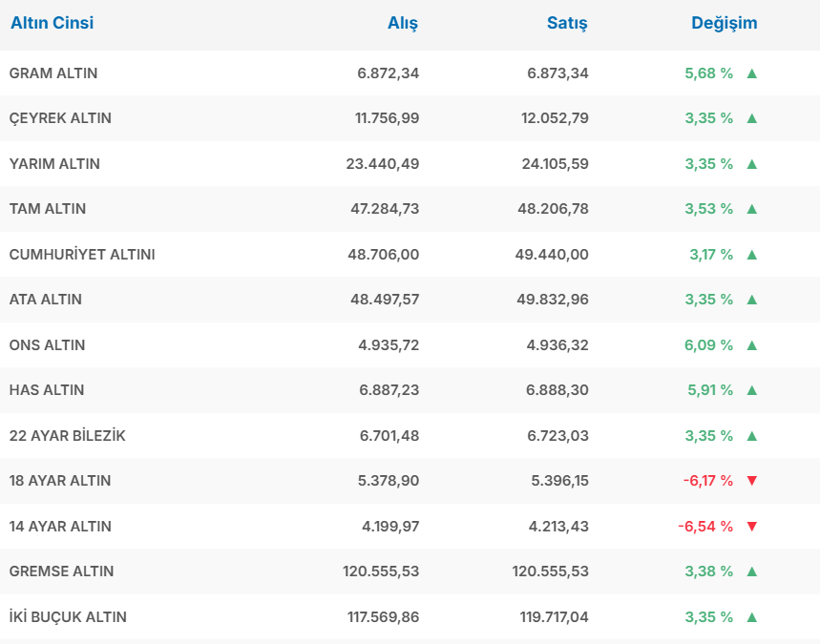Click the green up arrow for GREMSE ALTIN
820x644 pixels.
[x=751, y=571]
